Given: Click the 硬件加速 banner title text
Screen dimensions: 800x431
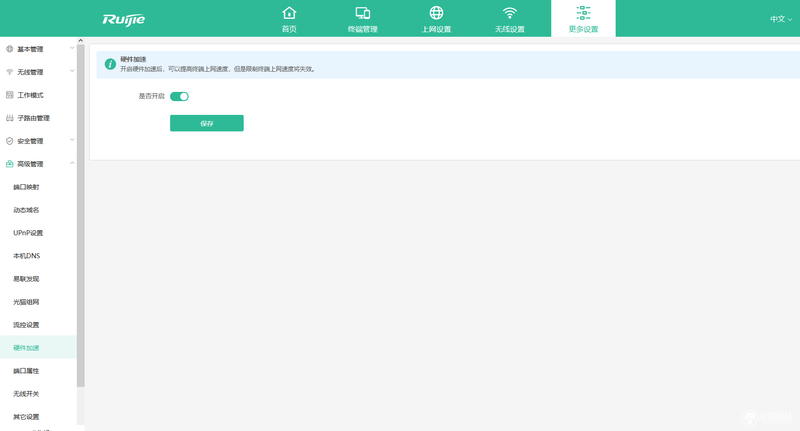Looking at the screenshot, I should (x=133, y=59).
